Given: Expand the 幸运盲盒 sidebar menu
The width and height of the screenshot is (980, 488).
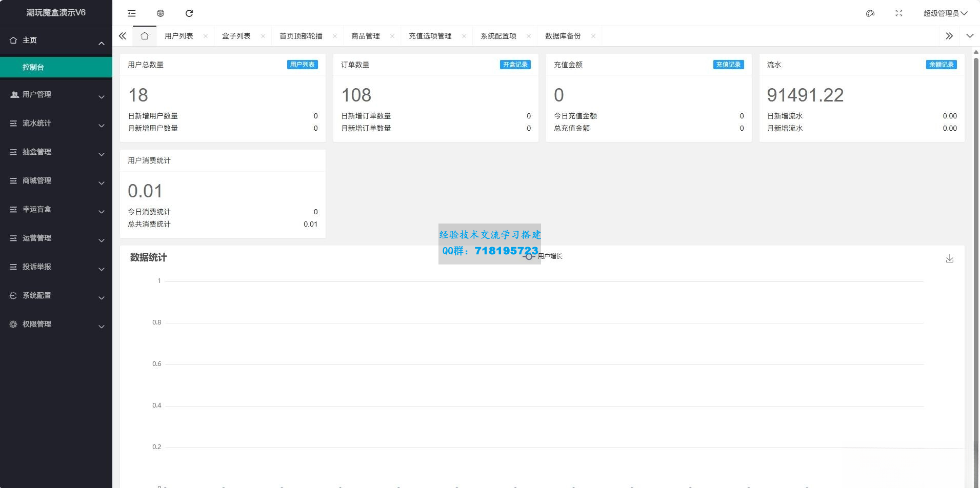Looking at the screenshot, I should (x=56, y=209).
